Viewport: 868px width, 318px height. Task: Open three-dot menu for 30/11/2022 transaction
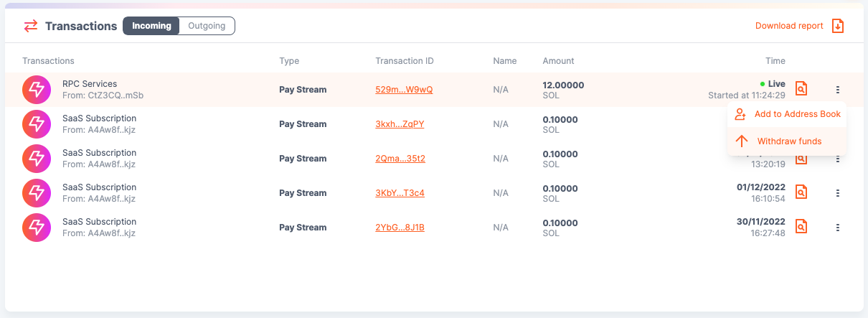[837, 228]
